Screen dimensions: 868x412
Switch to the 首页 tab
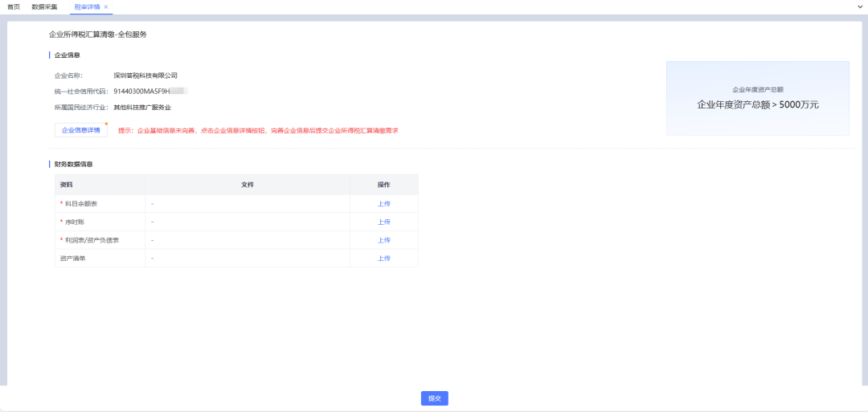click(x=14, y=6)
